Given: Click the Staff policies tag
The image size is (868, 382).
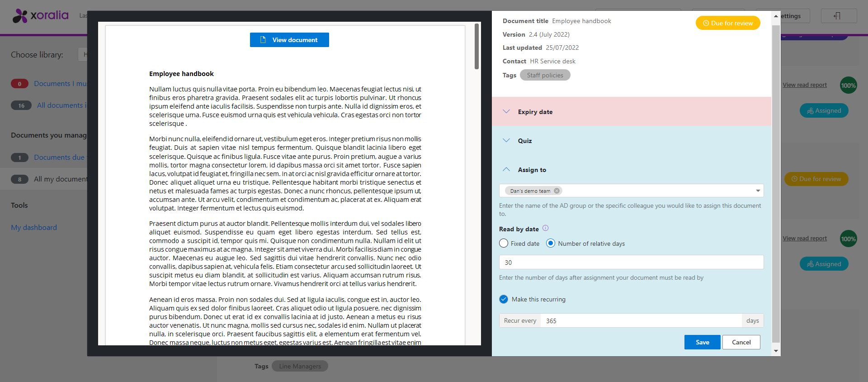Looking at the screenshot, I should tap(545, 75).
